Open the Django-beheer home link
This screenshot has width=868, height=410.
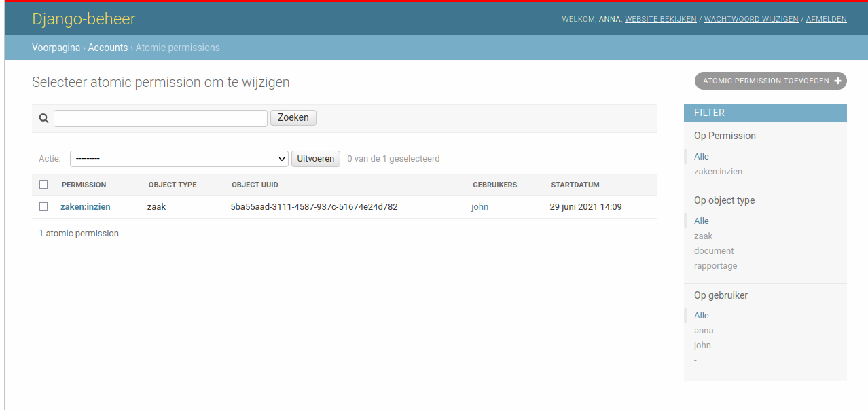point(84,19)
